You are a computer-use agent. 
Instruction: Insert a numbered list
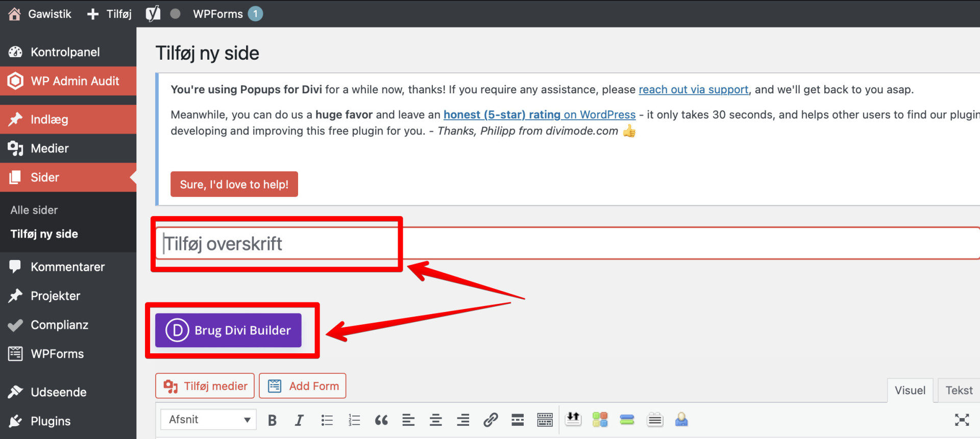coord(354,420)
